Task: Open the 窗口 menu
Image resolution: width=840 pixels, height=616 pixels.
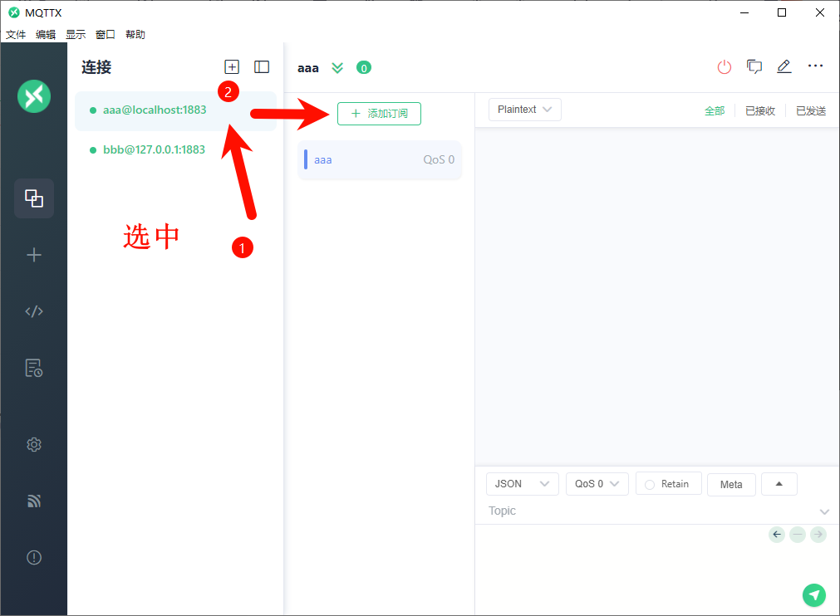Action: [106, 35]
